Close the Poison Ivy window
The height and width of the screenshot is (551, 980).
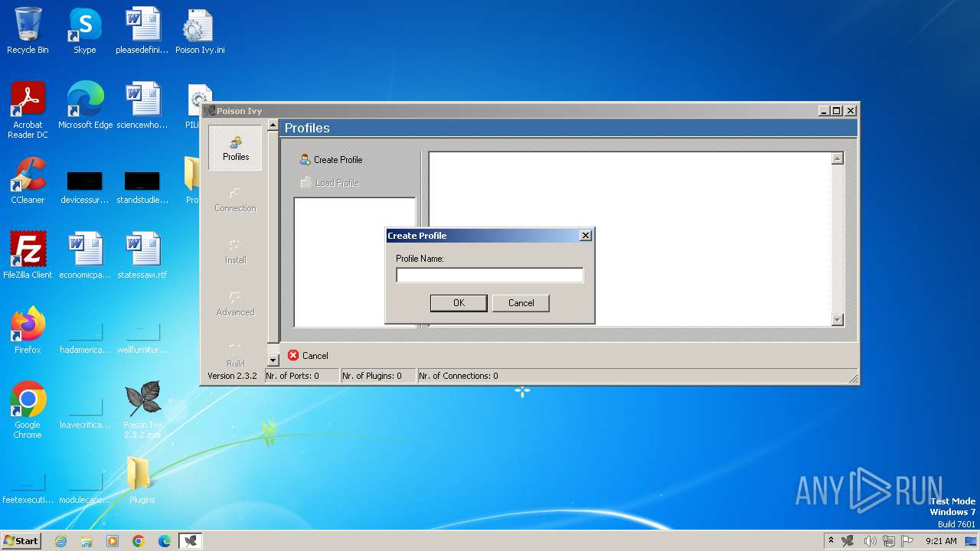tap(850, 111)
